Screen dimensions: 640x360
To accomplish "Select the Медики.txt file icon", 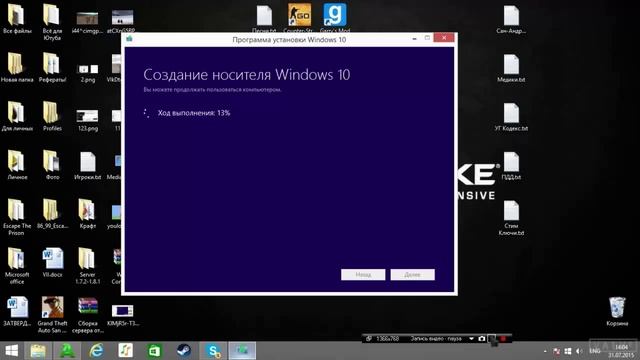I will pos(511,68).
